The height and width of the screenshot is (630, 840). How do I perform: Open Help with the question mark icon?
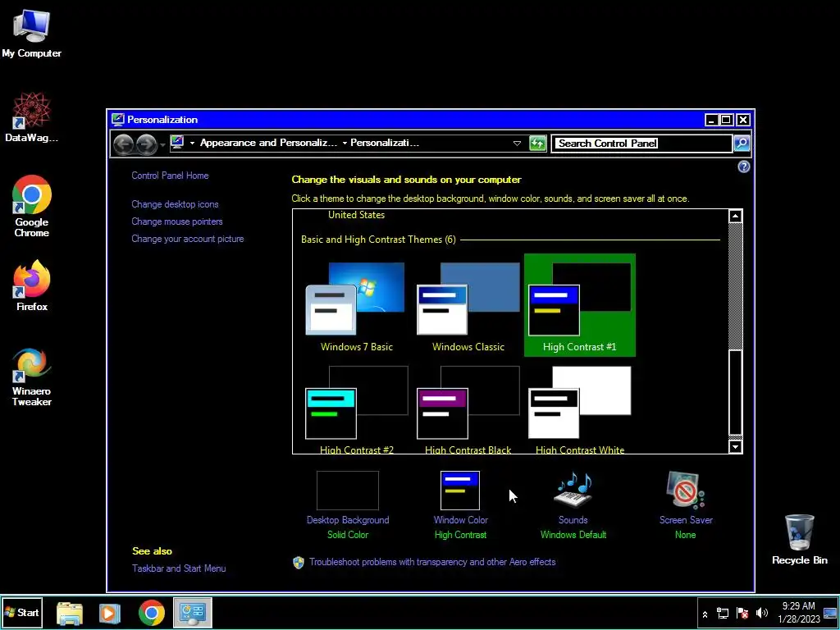coord(743,167)
